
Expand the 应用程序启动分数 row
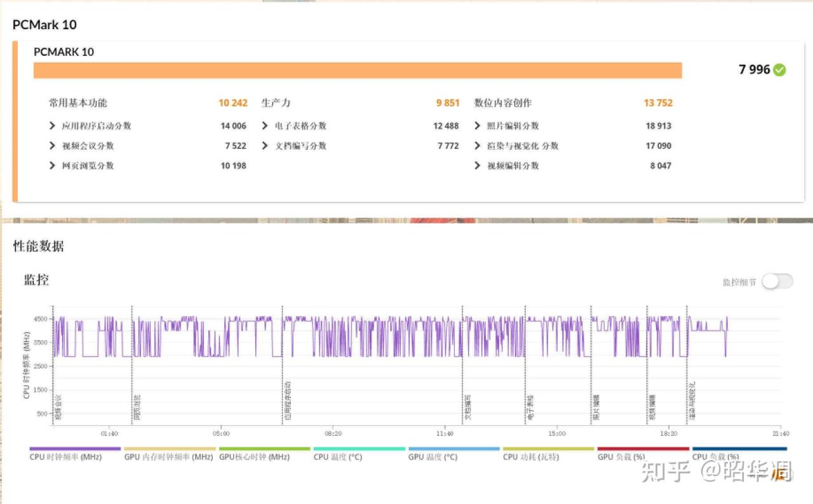pyautogui.click(x=52, y=126)
